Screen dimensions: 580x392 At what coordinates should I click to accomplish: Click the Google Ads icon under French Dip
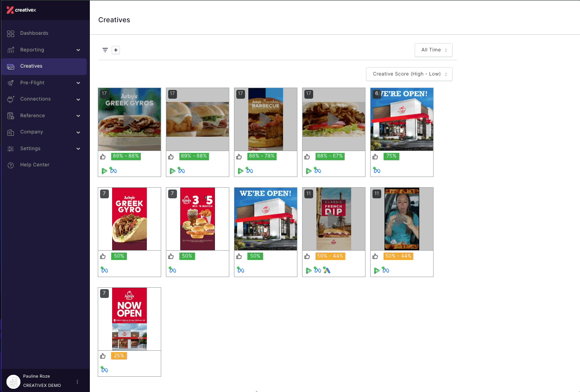click(x=327, y=270)
